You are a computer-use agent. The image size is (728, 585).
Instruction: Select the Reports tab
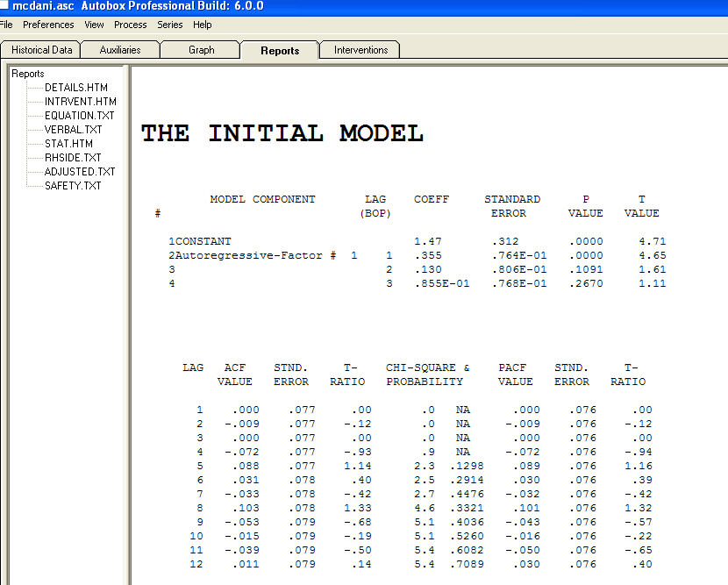point(279,50)
